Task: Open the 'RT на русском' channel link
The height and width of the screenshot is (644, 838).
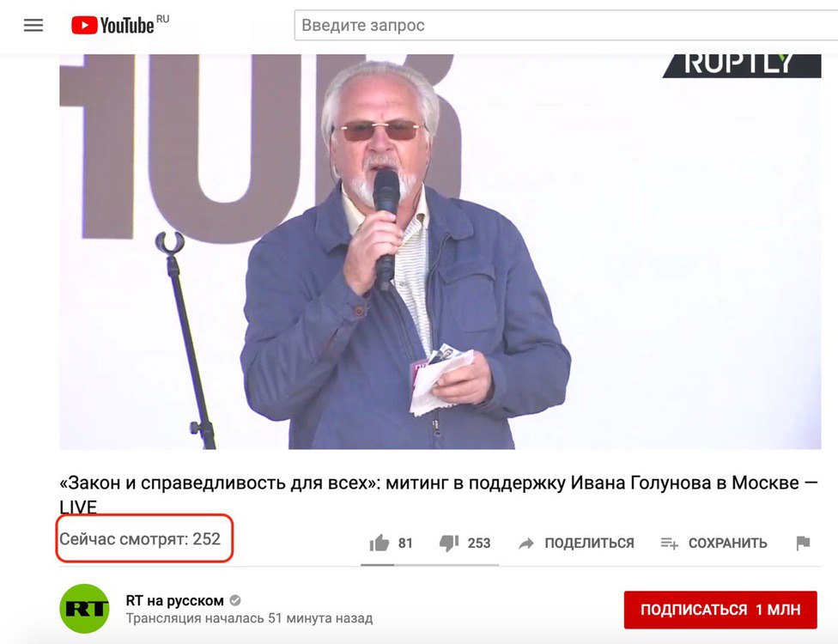Action: coord(175,601)
